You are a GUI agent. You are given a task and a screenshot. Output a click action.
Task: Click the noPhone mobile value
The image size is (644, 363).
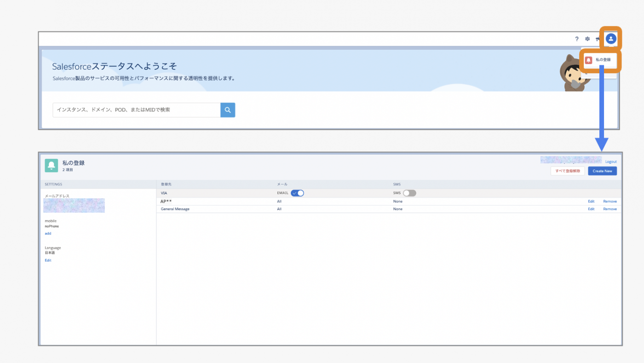tap(52, 226)
